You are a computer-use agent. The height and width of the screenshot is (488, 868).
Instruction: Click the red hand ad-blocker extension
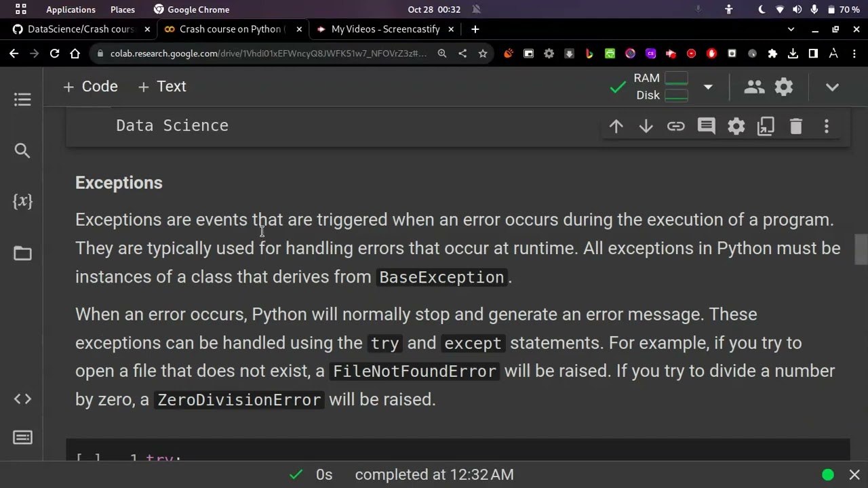click(711, 54)
